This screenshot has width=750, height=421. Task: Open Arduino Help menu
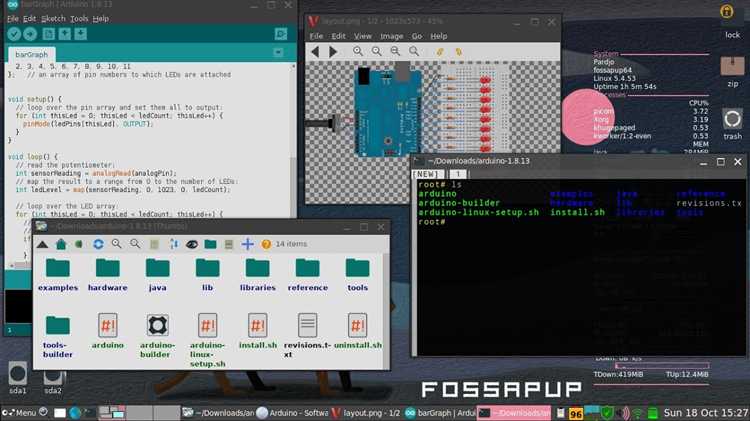tap(100, 19)
